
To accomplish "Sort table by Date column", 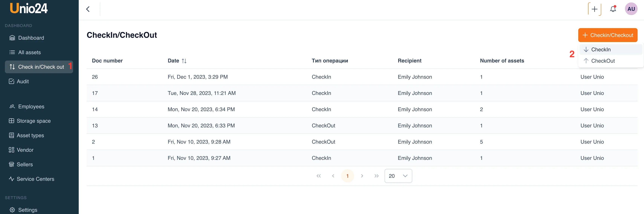I will tap(184, 61).
